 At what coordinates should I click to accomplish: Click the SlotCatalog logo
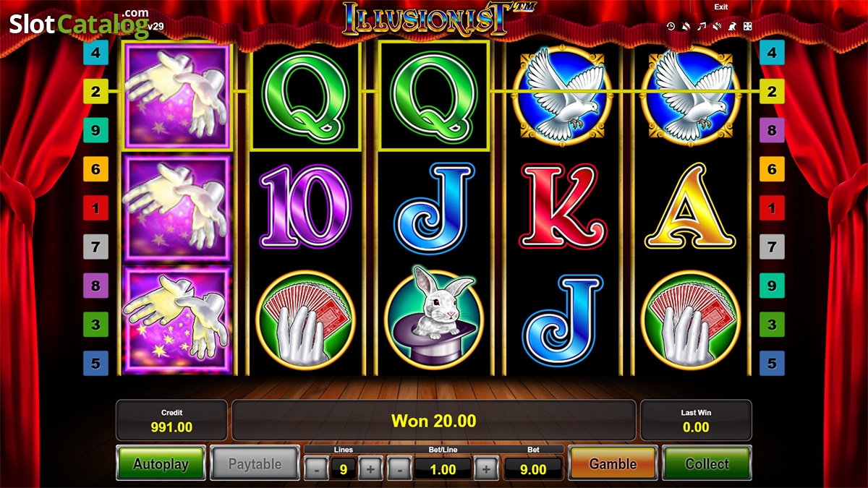click(80, 23)
